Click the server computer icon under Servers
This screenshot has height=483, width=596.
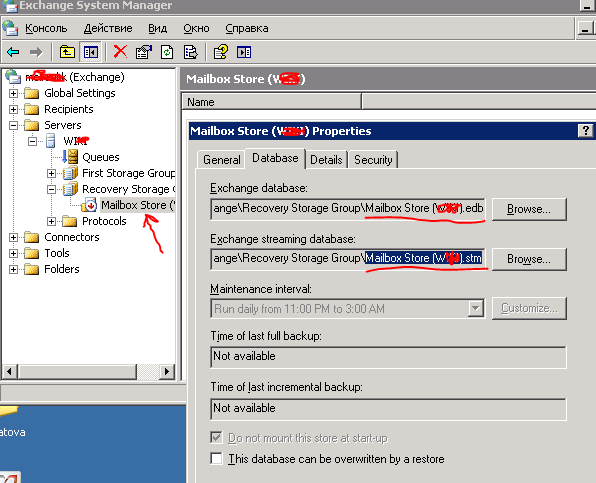pyautogui.click(x=51, y=141)
